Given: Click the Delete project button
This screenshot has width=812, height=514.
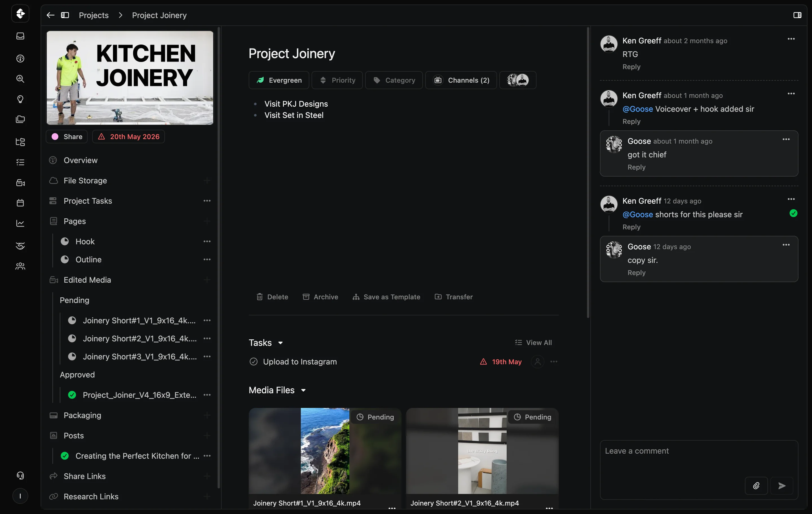Looking at the screenshot, I should coord(272,297).
